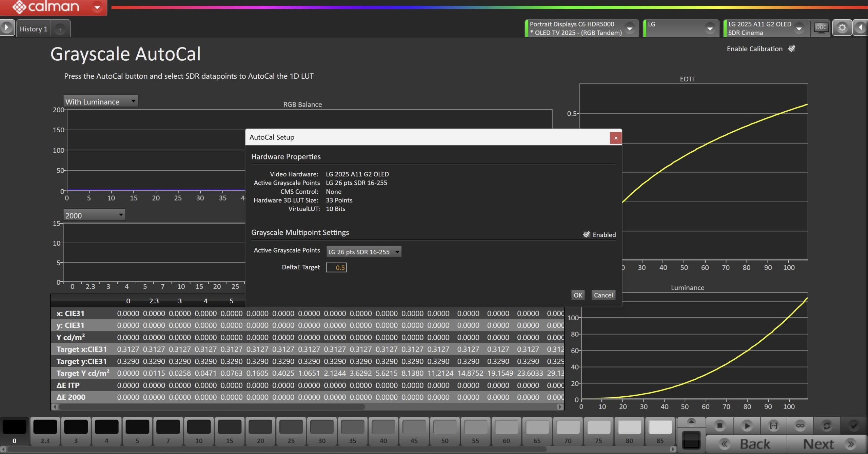Click the play arrow beside History 1
This screenshot has height=454, width=868.
6,27
